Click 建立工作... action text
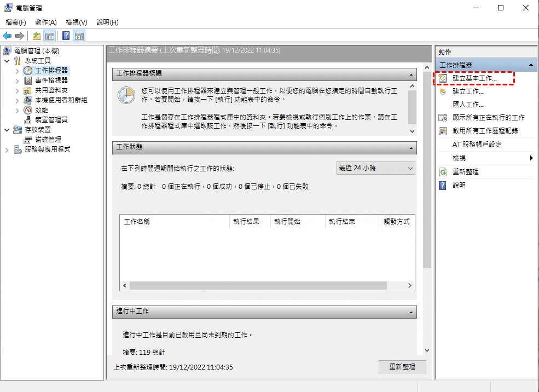Screen dimensions: 539x392 coord(468,91)
